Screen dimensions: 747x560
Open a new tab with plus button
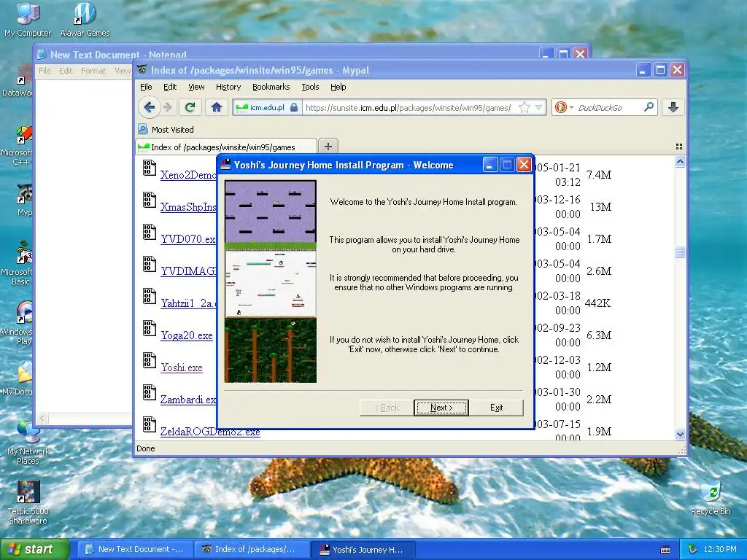[328, 146]
